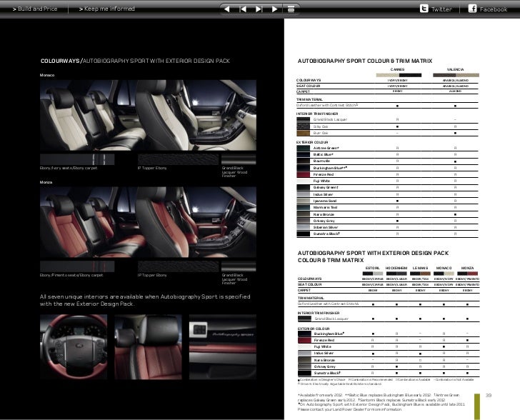Select the Autobiography Sport badge thumbnail
This screenshot has width=520, height=420.
tap(223, 346)
